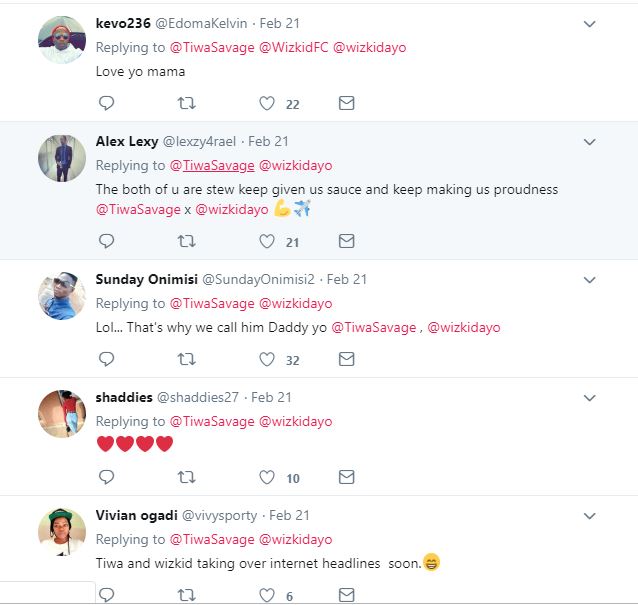Image resolution: width=638 pixels, height=605 pixels.
Task: Click the Sunday Onimisi username link
Action: pos(146,279)
